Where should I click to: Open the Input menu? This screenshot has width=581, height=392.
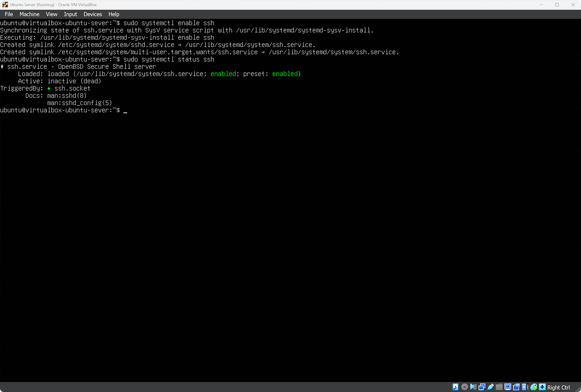click(x=70, y=14)
